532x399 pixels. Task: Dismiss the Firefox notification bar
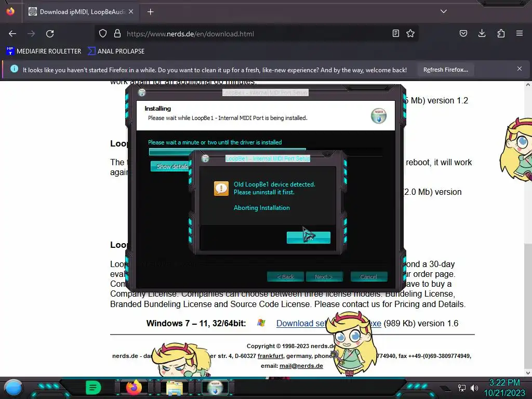point(520,69)
